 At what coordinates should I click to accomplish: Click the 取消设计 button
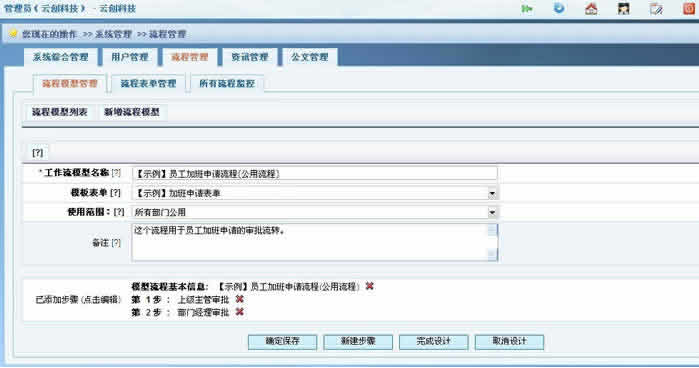pyautogui.click(x=510, y=342)
